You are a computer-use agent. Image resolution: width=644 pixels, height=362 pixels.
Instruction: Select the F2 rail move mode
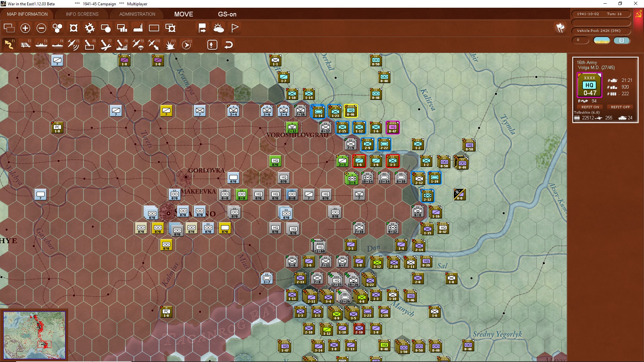click(x=25, y=45)
